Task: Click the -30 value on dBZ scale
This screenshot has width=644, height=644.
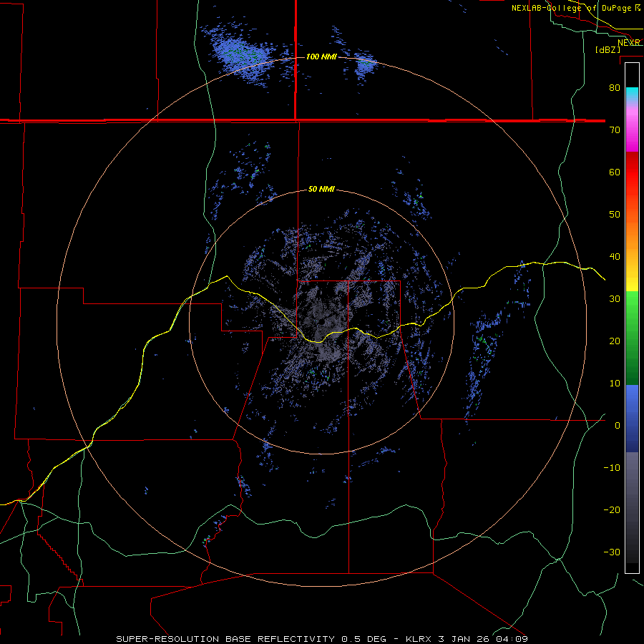Action: point(612,552)
